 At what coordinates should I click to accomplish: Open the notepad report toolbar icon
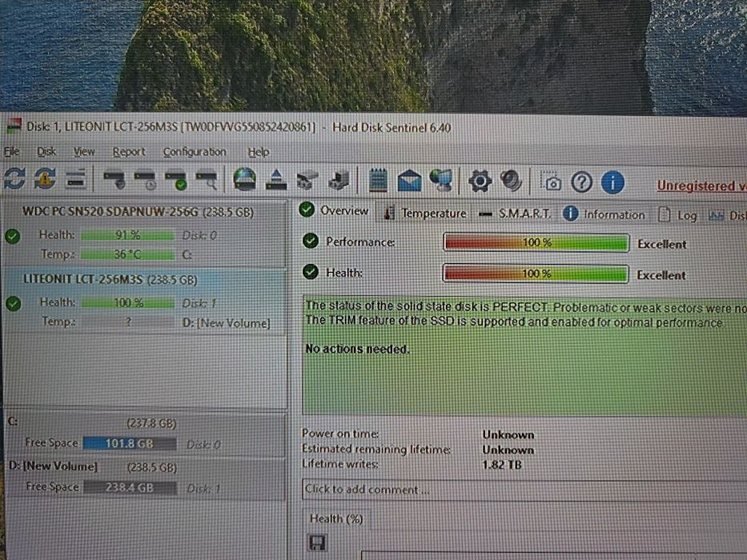coord(378,180)
